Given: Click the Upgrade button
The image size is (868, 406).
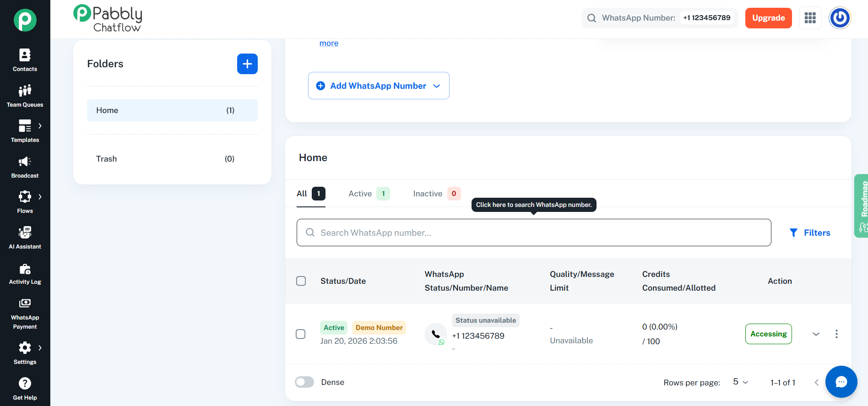Looking at the screenshot, I should coord(768,18).
